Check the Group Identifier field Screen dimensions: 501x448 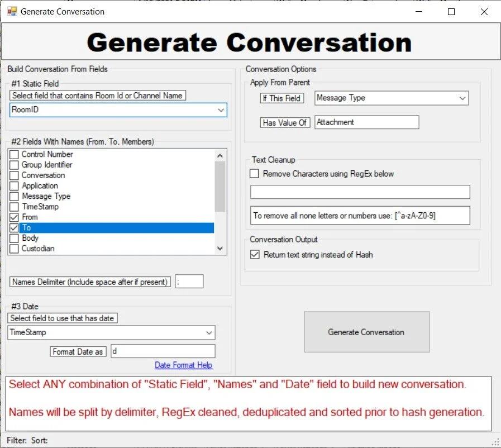(x=13, y=164)
